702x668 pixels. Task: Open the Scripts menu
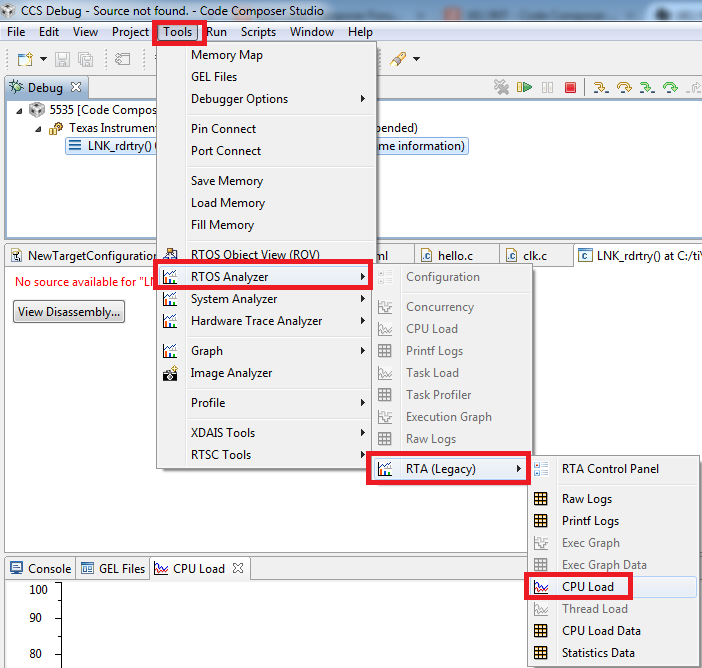click(x=258, y=32)
